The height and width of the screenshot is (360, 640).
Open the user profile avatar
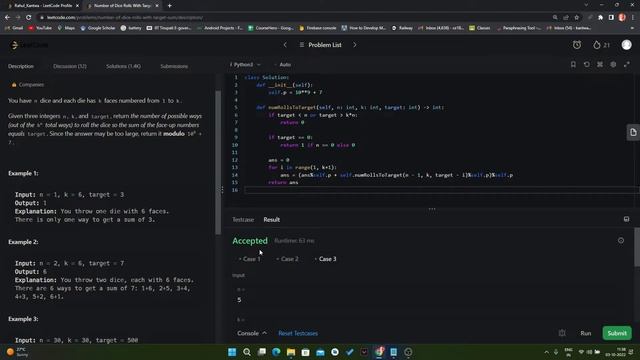tap(627, 45)
